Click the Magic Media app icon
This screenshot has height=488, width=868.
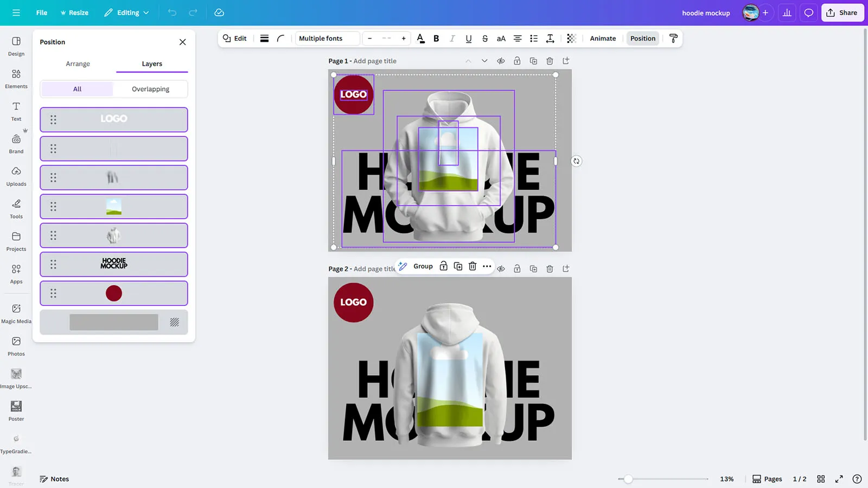16,313
